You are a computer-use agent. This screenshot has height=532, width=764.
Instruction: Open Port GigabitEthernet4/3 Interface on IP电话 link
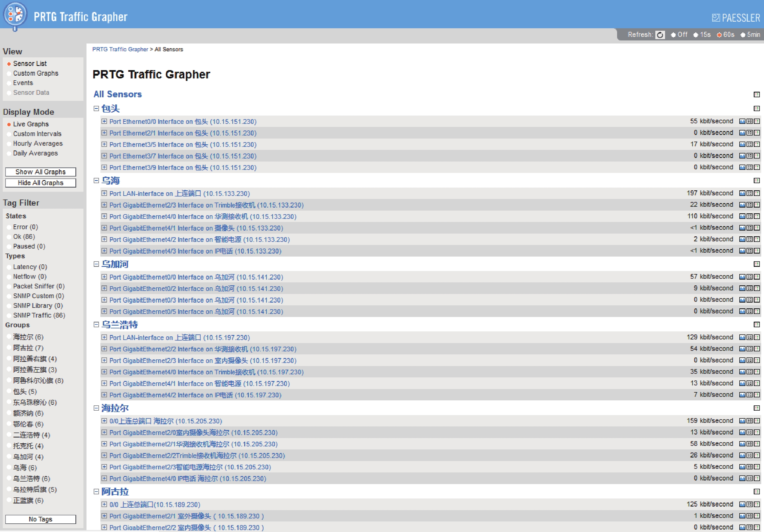point(195,251)
